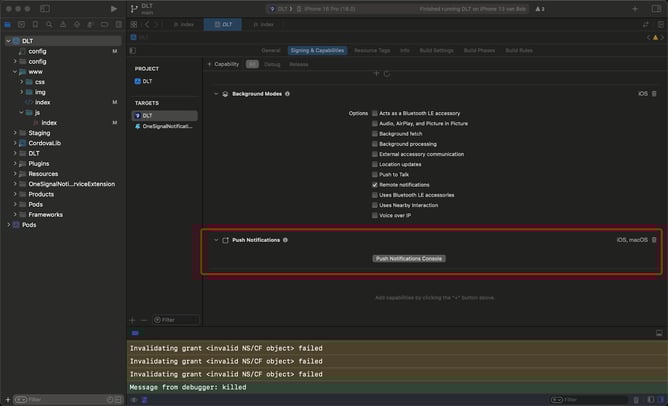Open the test navigator diamond icon
Image resolution: width=668 pixels, height=406 pixels.
click(x=77, y=25)
